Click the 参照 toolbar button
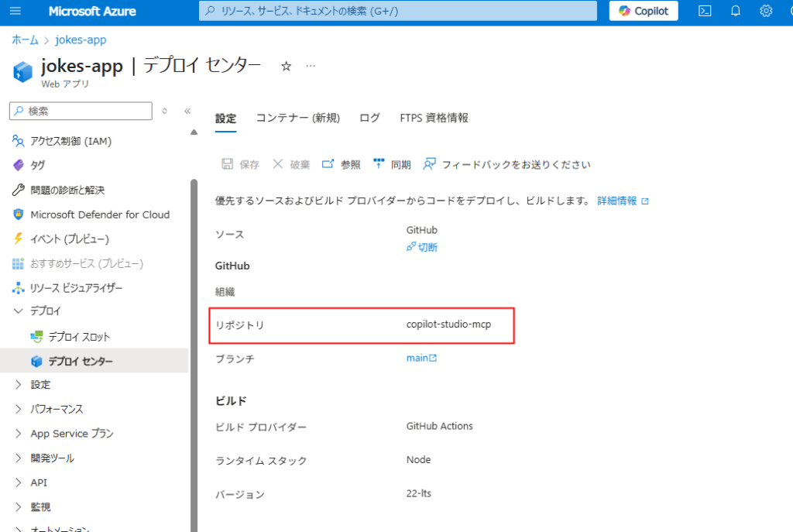 tap(342, 164)
